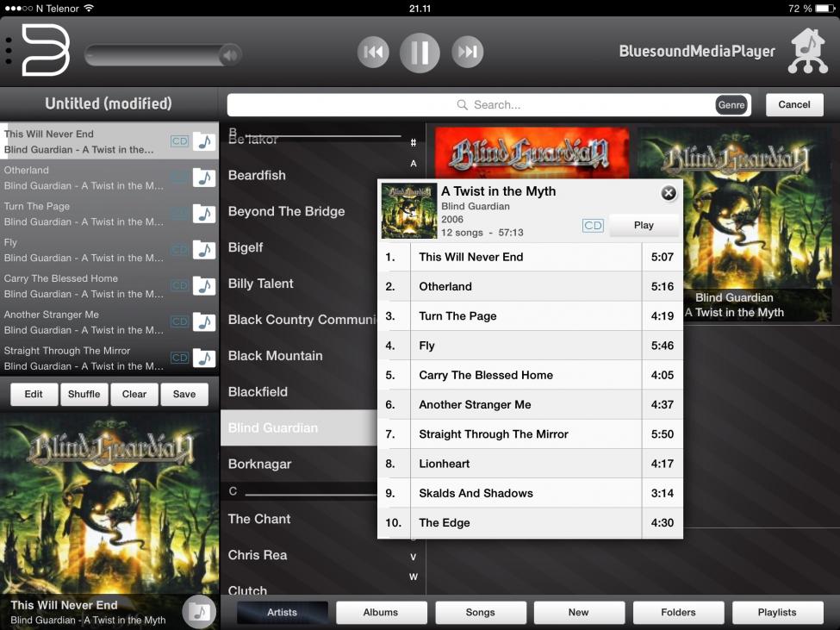Switch to the New tab
Screen dimensions: 840x630
pos(579,612)
